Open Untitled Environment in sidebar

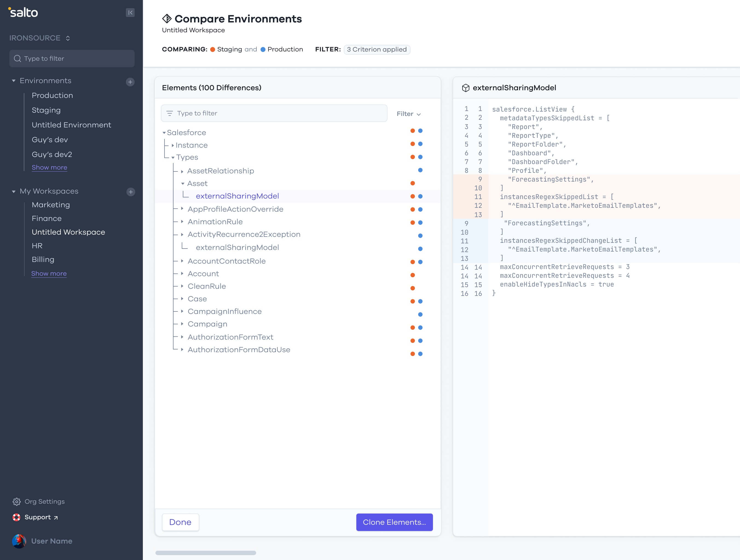click(x=71, y=125)
